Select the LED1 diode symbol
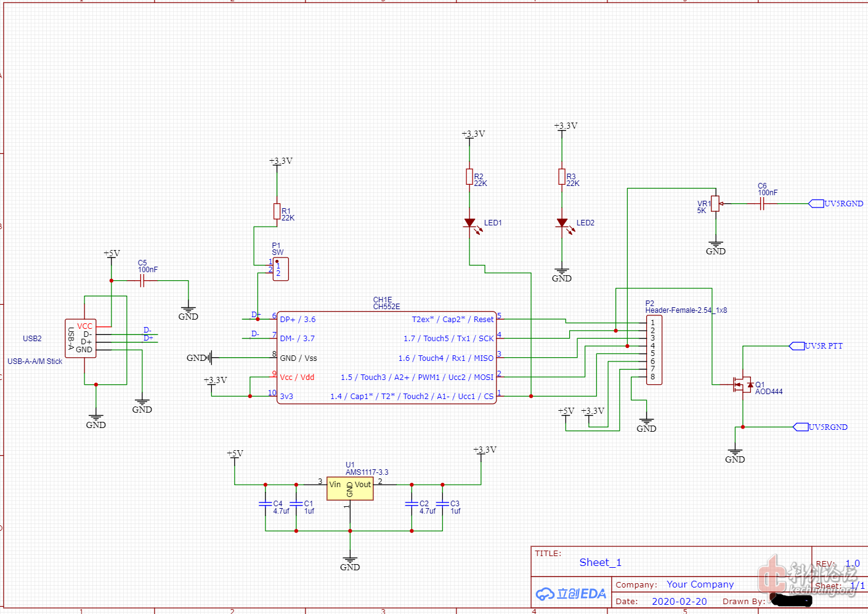The image size is (868, 614). coord(469,223)
